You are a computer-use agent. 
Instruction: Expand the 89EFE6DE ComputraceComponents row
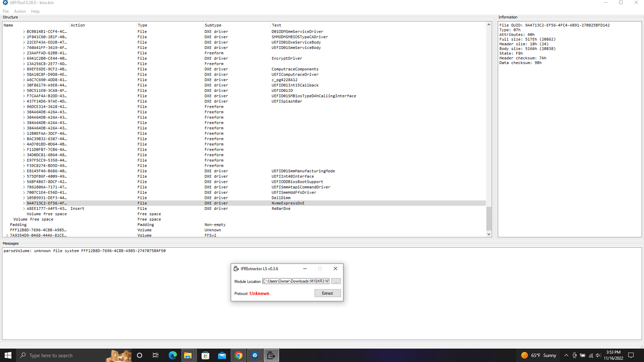(24, 69)
